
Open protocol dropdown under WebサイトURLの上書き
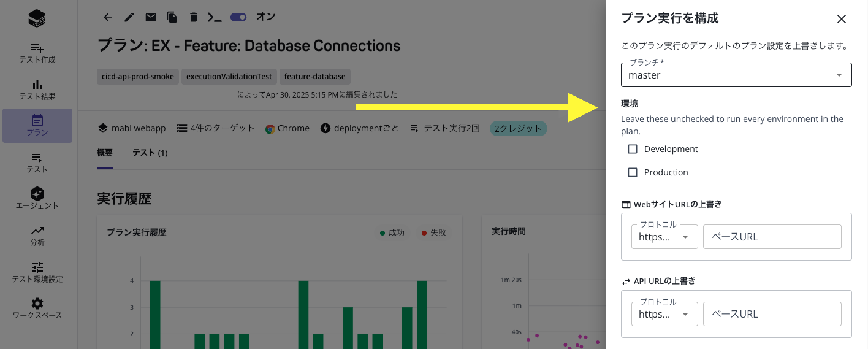(x=664, y=237)
